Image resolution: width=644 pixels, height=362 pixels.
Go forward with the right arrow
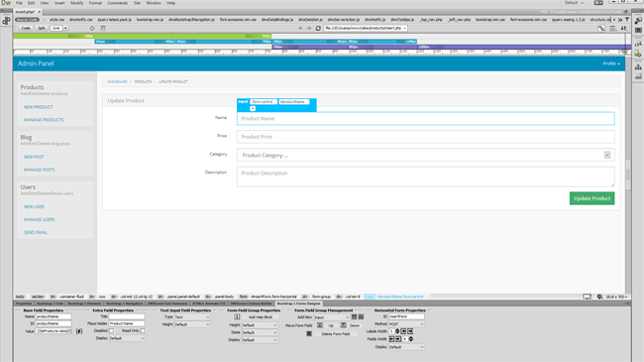click(309, 28)
